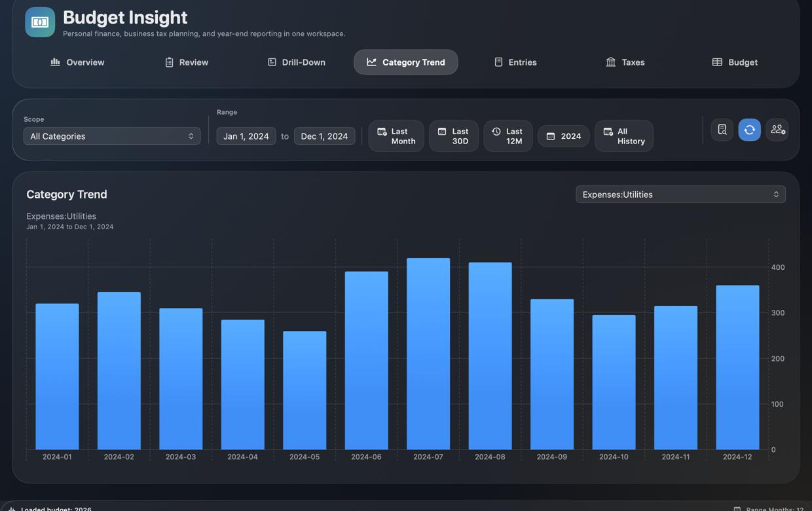Select the 2024 range preset

564,136
